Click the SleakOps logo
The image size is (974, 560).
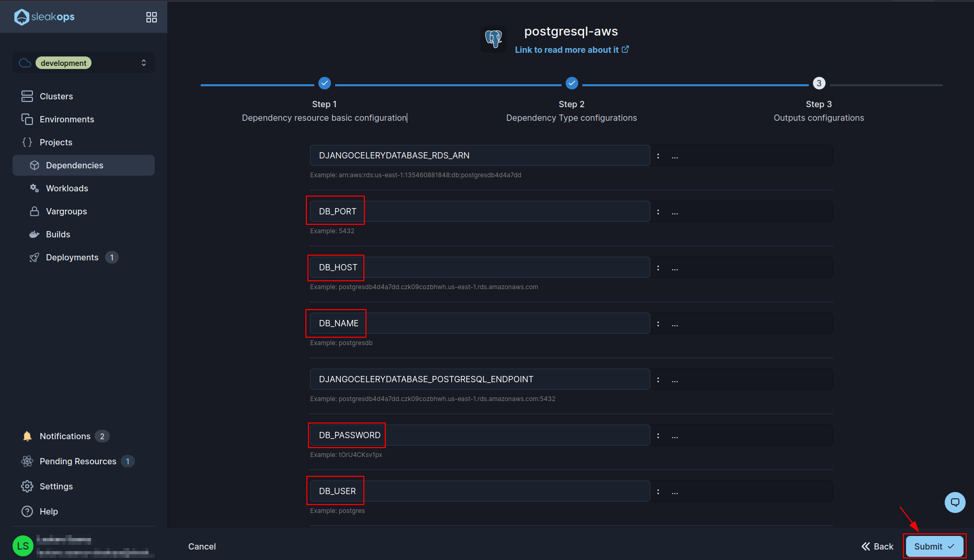pyautogui.click(x=44, y=17)
